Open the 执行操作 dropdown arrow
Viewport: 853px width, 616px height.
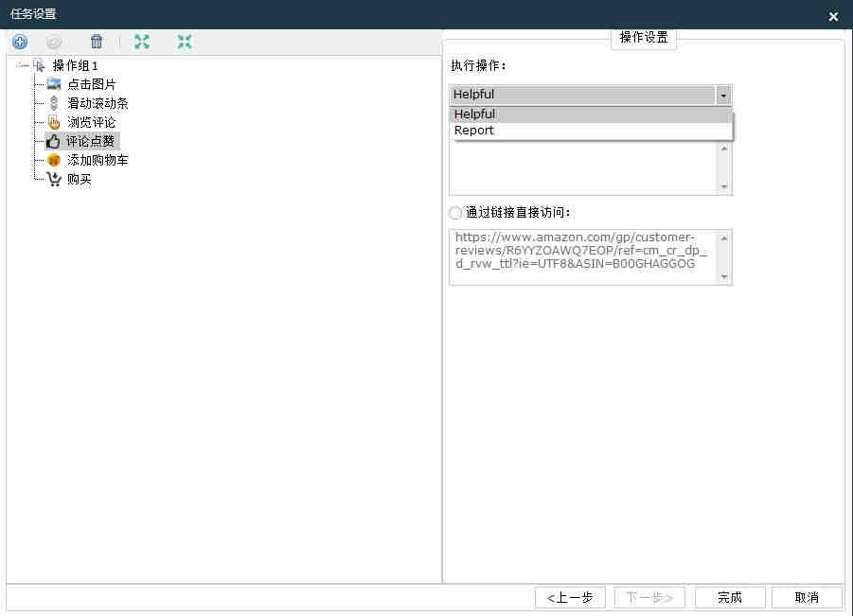(x=723, y=96)
